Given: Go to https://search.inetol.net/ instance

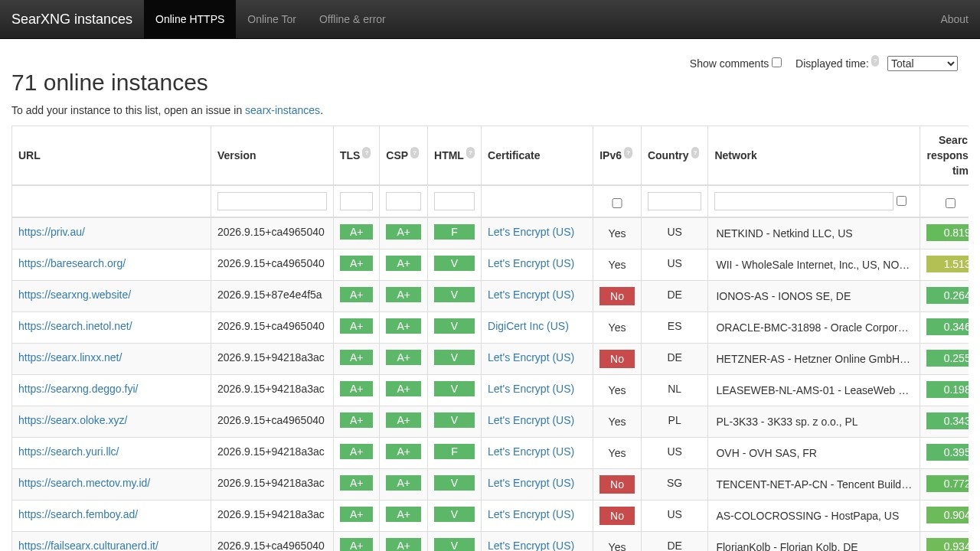Looking at the screenshot, I should pos(75,326).
